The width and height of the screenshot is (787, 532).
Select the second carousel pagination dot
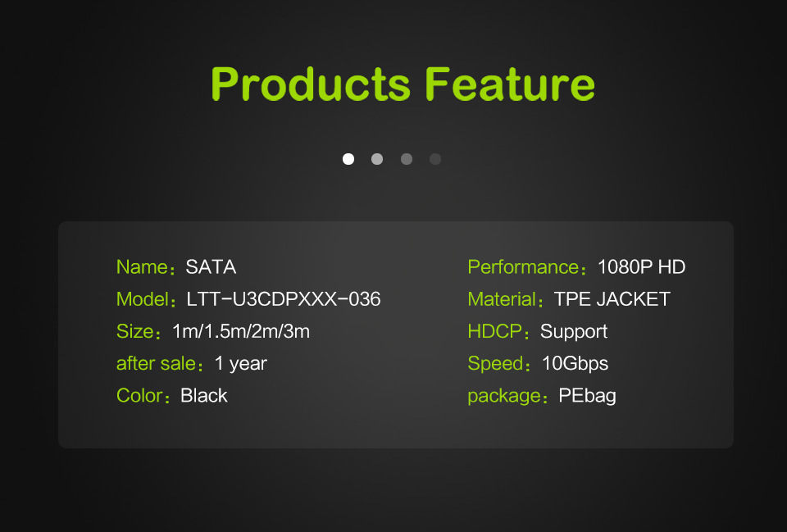pos(377,159)
